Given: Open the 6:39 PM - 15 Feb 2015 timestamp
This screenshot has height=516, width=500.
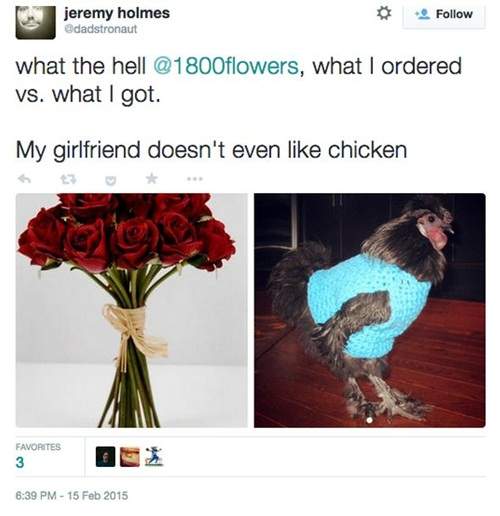Looking at the screenshot, I should coord(72,496).
